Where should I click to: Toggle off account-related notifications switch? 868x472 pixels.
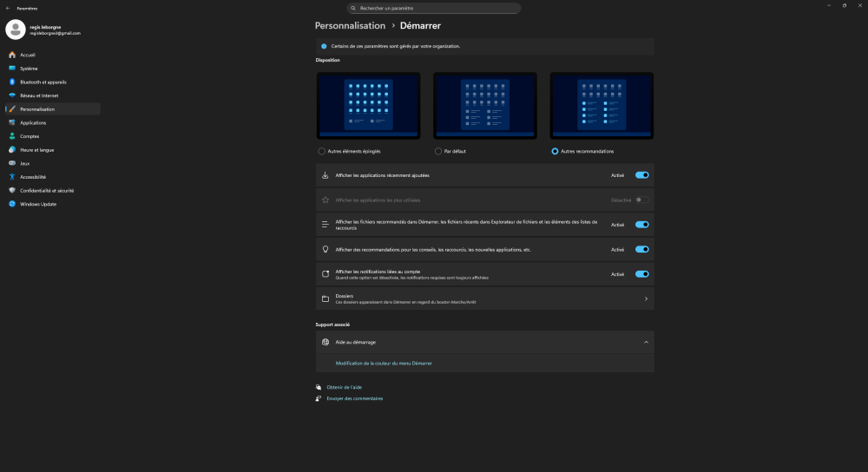(641, 274)
